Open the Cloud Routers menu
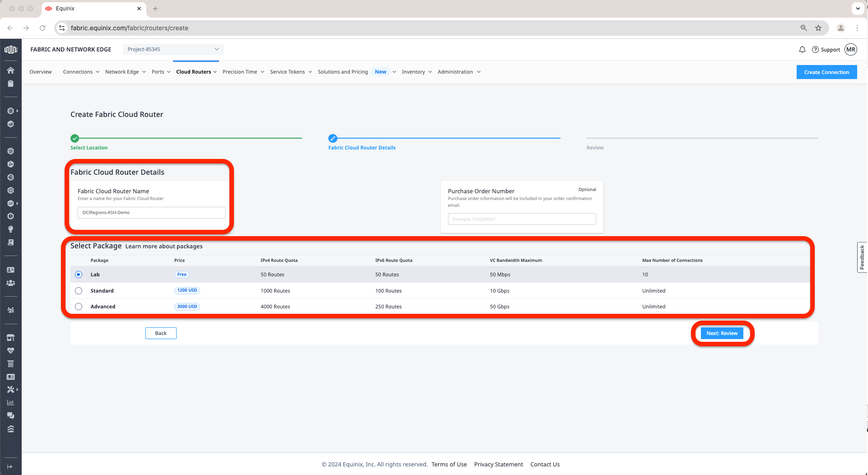This screenshot has height=475, width=868. click(x=196, y=72)
